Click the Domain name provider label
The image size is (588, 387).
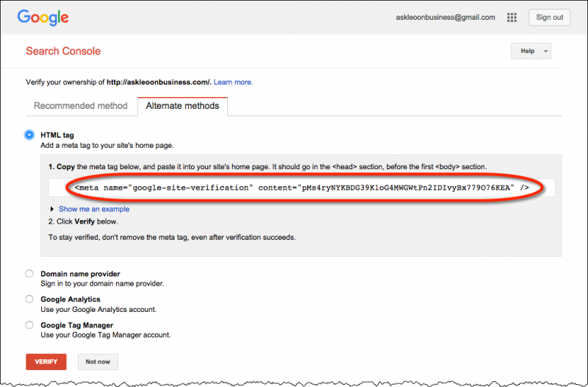tap(80, 274)
